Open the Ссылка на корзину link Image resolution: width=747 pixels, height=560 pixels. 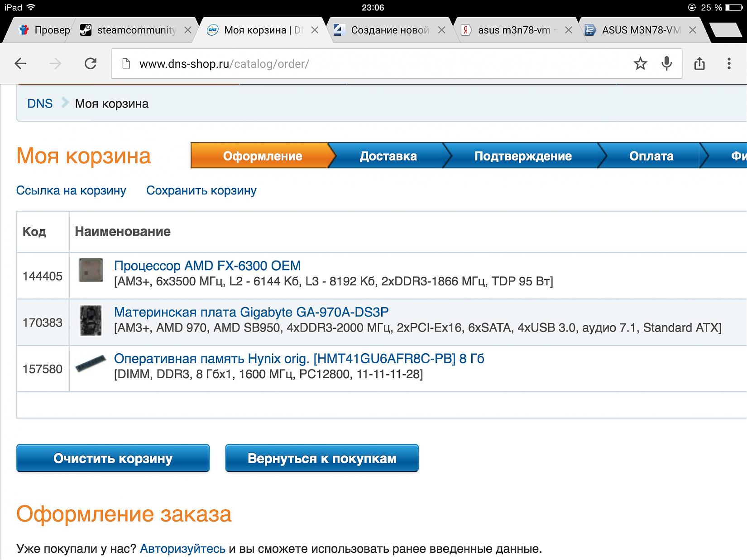click(71, 190)
